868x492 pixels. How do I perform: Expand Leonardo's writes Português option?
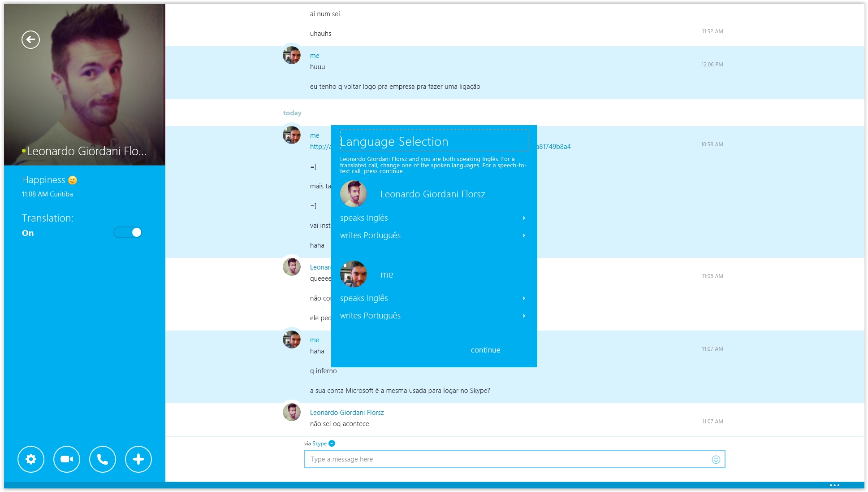434,235
